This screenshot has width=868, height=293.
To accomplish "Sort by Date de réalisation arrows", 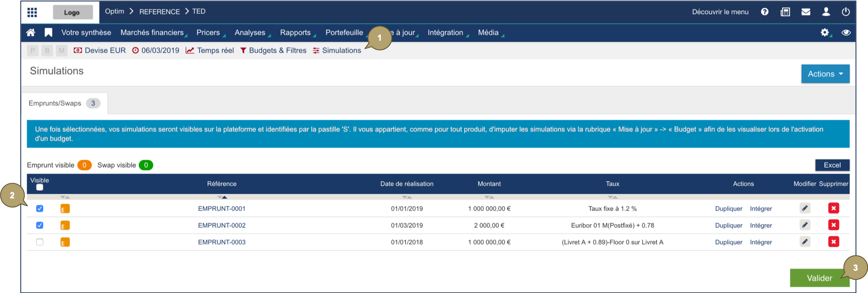I will pos(407,197).
